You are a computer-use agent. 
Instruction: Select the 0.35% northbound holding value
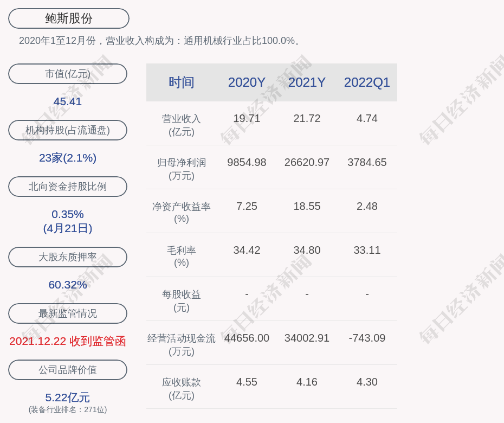point(68,214)
